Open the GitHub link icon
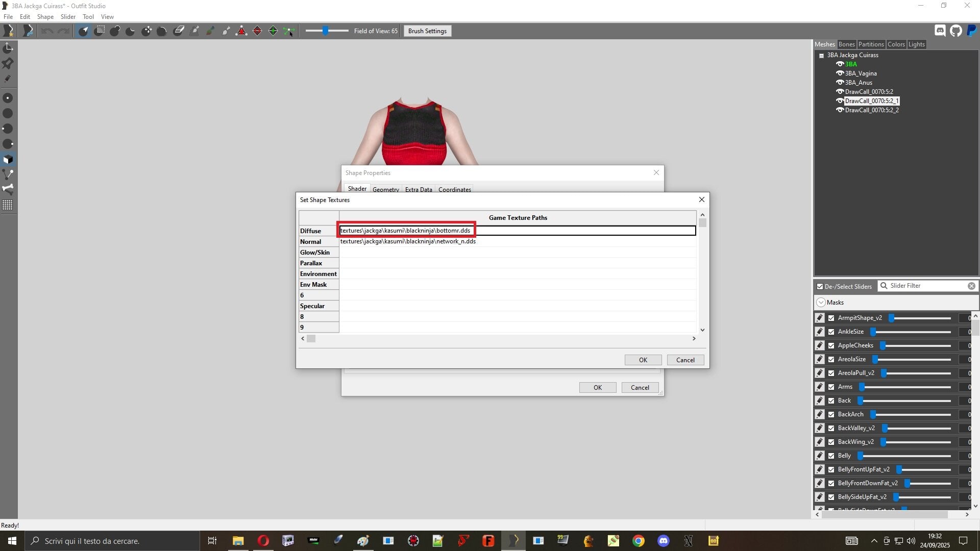This screenshot has height=551, width=980. (x=956, y=31)
